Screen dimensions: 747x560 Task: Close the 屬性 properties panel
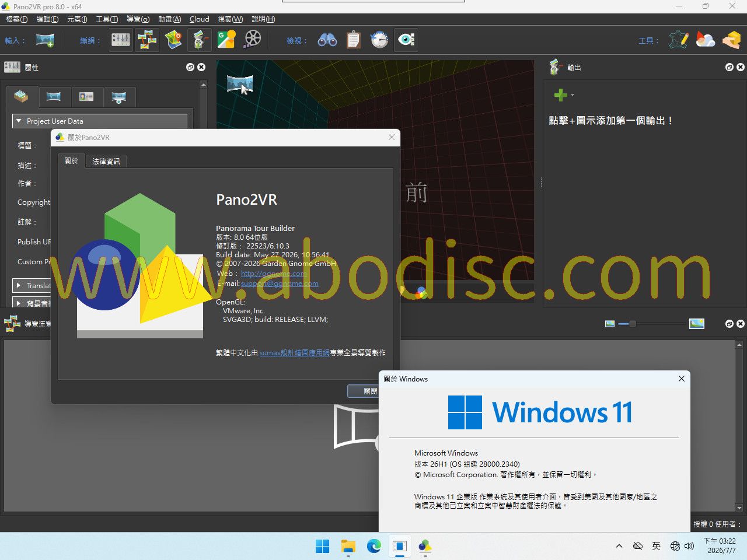coord(201,67)
